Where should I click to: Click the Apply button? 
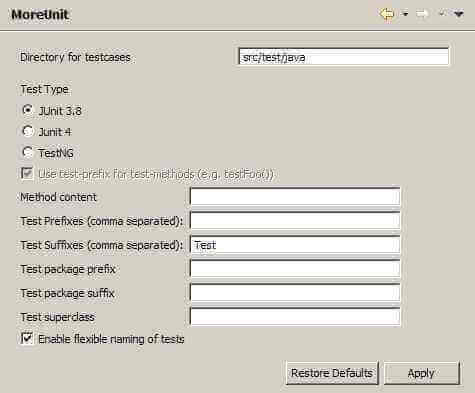click(422, 373)
